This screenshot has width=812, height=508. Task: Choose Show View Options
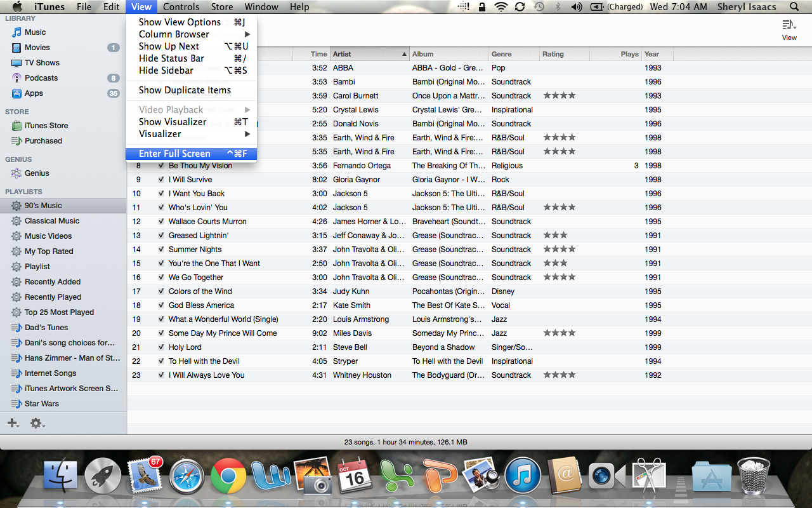(x=191, y=22)
